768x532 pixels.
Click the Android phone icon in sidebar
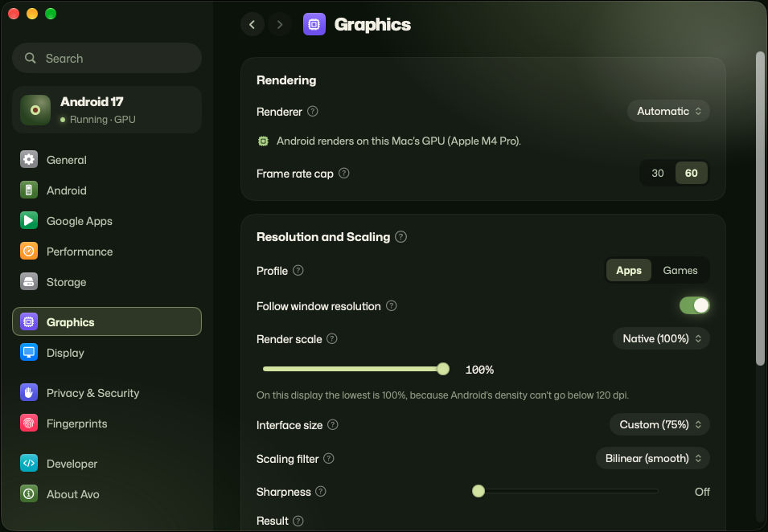click(x=29, y=190)
